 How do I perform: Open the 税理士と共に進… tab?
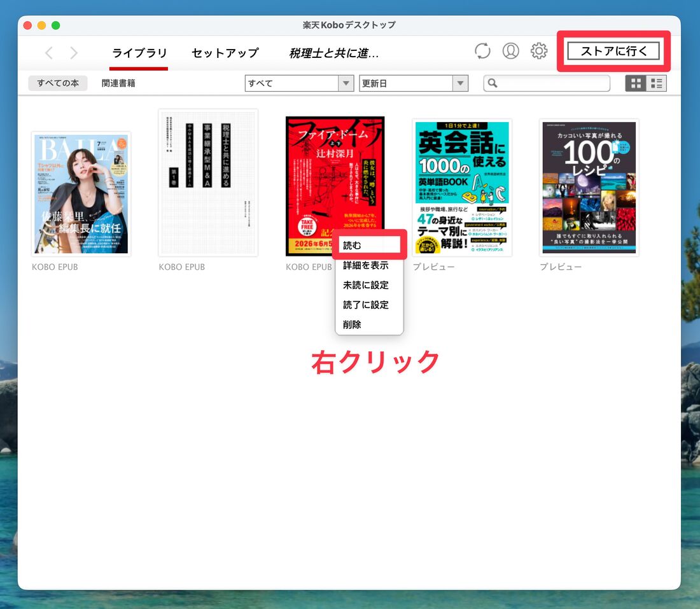click(333, 53)
